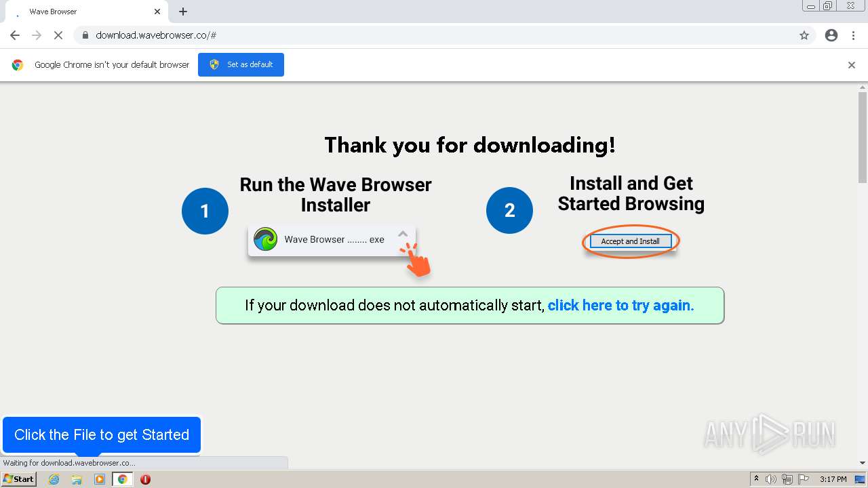Image resolution: width=868 pixels, height=488 pixels.
Task: Click the 'Run the Wave Browser Installer' heading
Action: (336, 195)
